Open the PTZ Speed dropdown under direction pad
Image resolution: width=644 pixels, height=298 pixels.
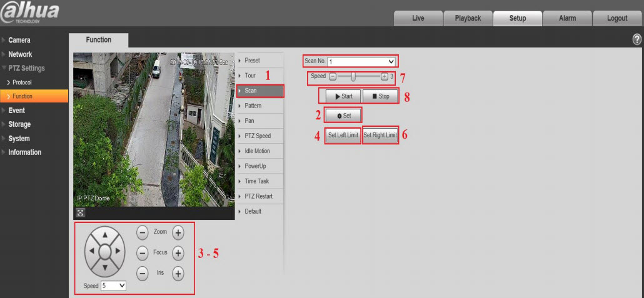point(113,286)
